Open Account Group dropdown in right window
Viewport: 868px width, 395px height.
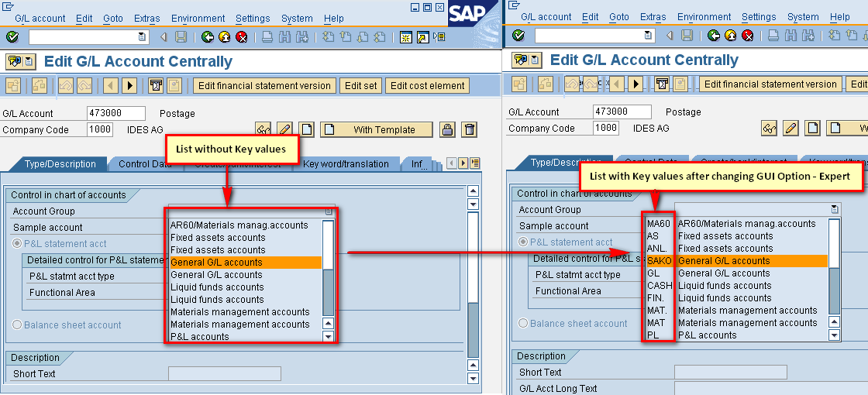(834, 209)
